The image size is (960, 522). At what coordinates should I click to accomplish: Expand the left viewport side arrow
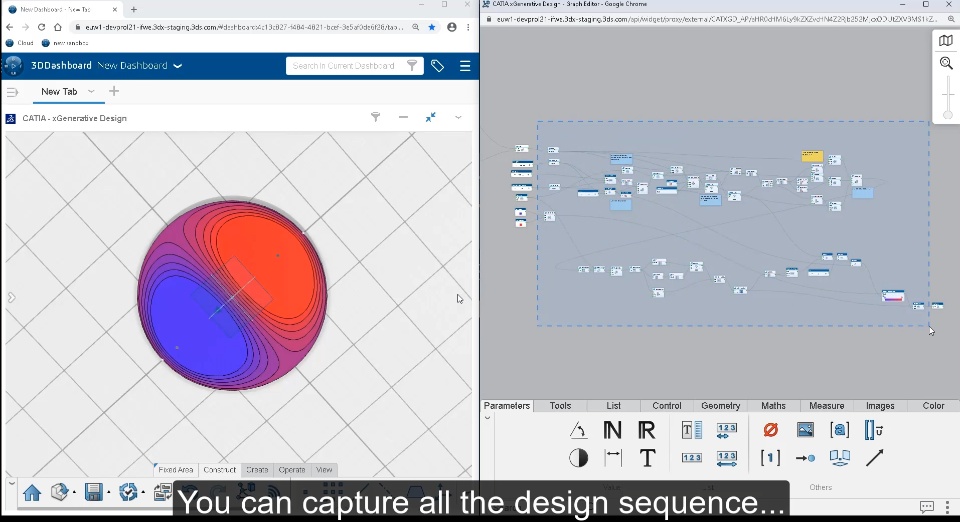coord(11,297)
